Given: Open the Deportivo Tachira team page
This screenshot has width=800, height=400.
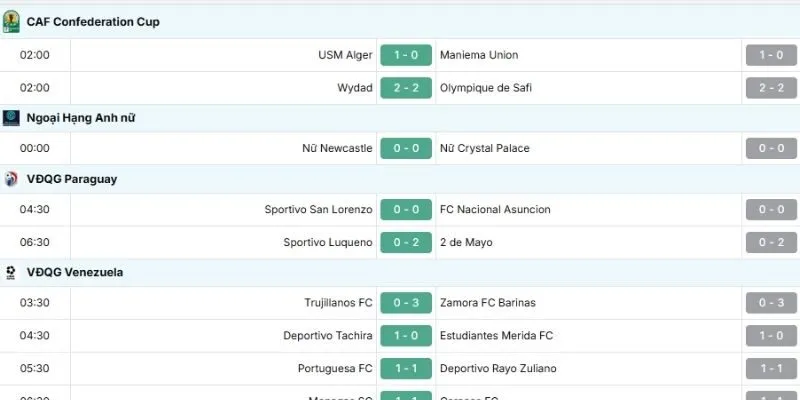Looking at the screenshot, I should tap(328, 336).
